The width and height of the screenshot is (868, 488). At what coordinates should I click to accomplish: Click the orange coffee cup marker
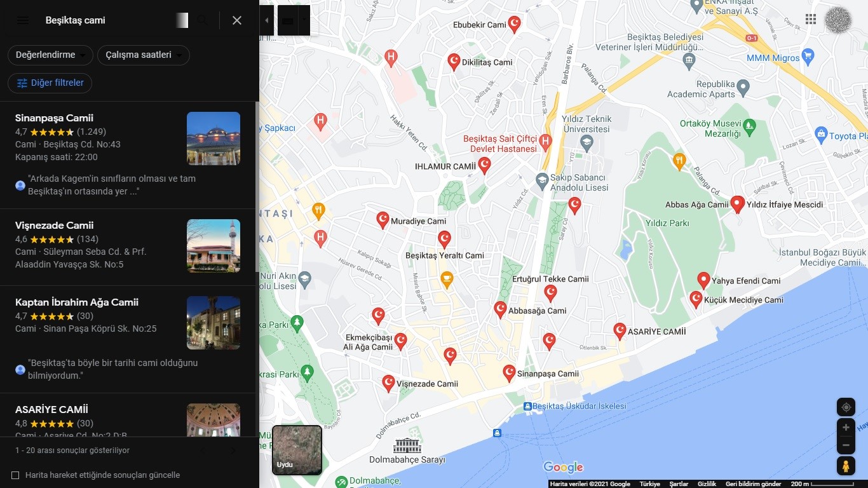447,279
